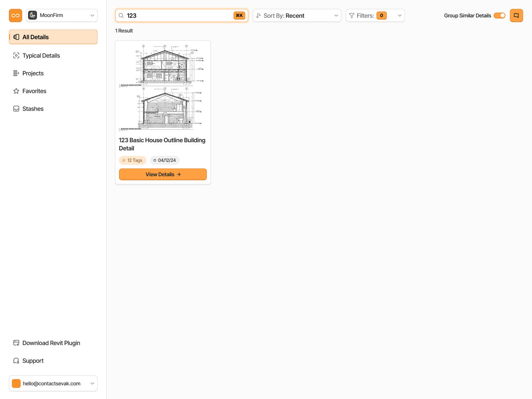Open the house cross section thumbnail

click(x=163, y=87)
